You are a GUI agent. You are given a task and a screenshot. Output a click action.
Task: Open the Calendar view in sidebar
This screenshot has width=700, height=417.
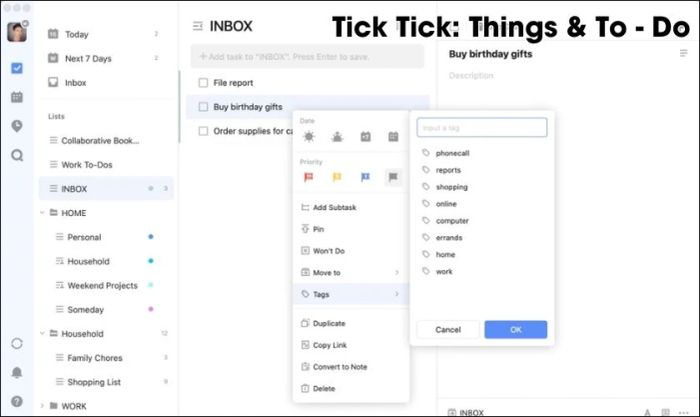click(17, 97)
